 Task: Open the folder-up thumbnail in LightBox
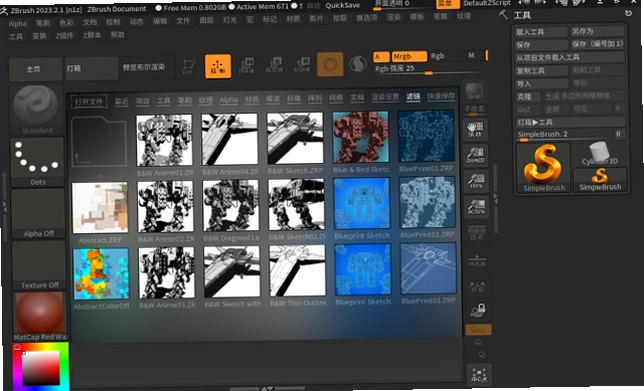[99, 142]
